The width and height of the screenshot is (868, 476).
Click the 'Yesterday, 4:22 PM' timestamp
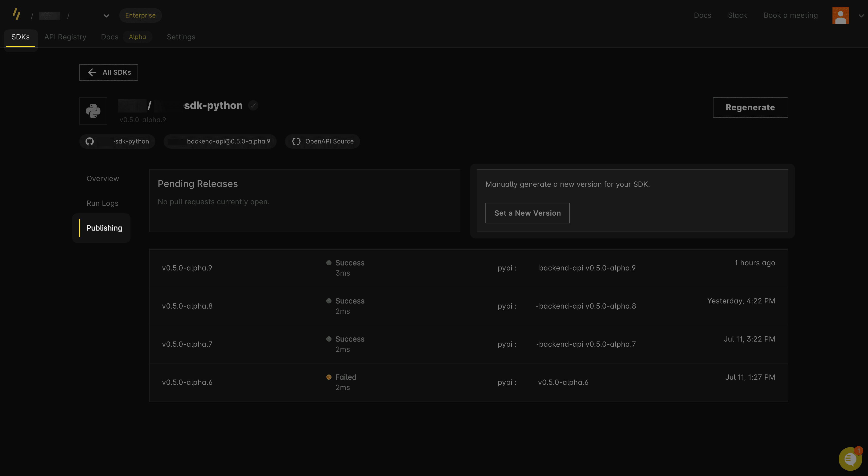(x=741, y=301)
